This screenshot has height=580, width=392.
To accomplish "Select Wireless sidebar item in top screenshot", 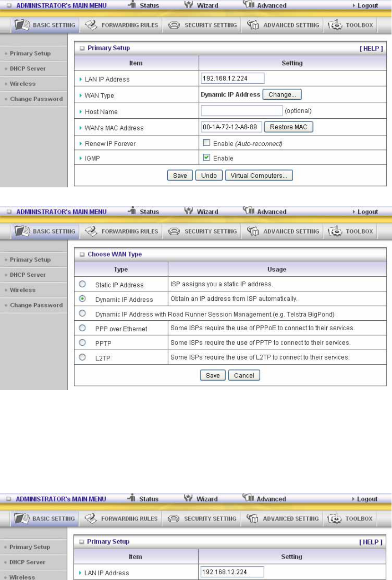I will click(x=23, y=84).
